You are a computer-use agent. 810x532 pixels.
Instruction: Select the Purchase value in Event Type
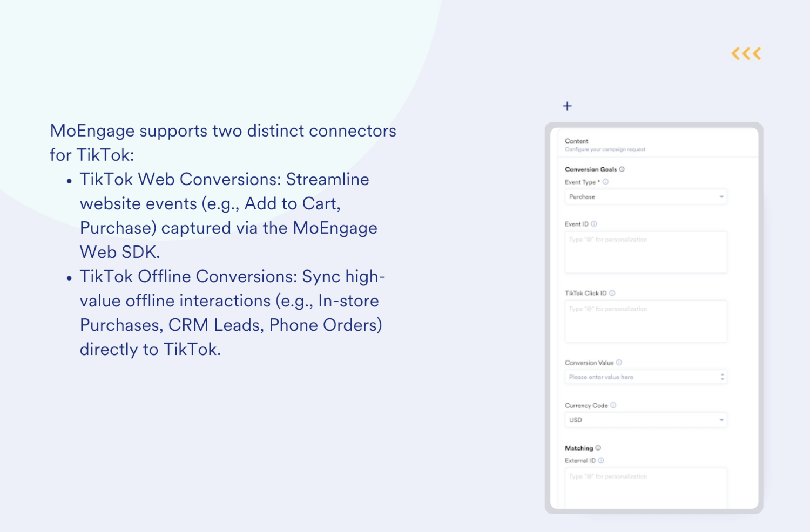point(582,196)
